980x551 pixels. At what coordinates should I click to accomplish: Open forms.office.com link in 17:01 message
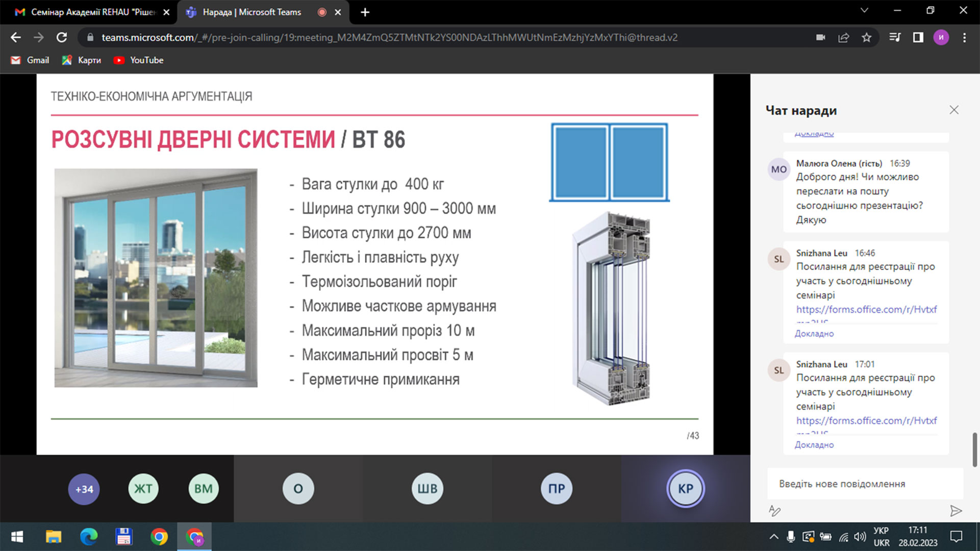pyautogui.click(x=866, y=420)
